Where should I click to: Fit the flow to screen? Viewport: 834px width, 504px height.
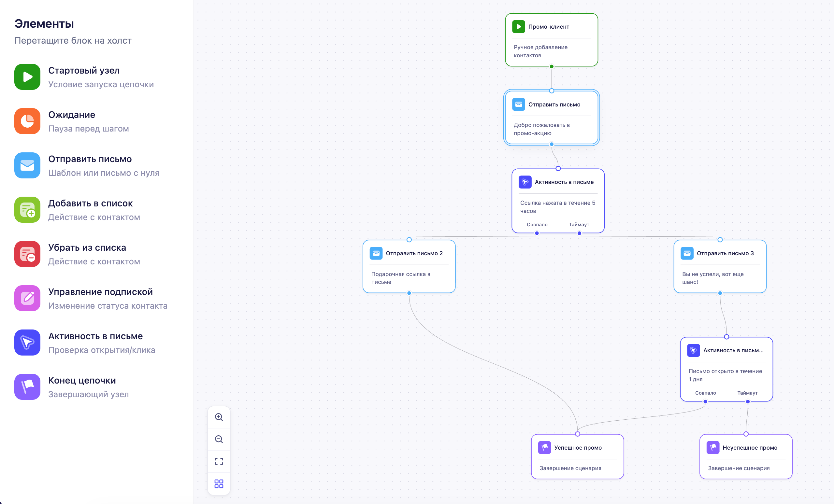click(219, 461)
